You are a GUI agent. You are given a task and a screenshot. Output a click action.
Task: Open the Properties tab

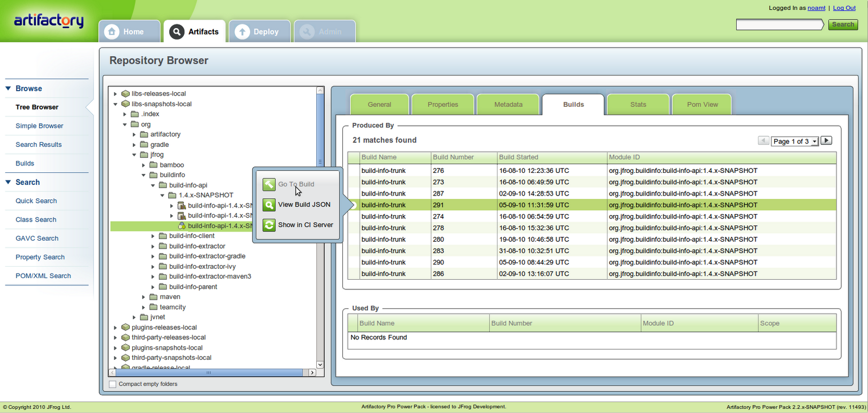(x=443, y=105)
